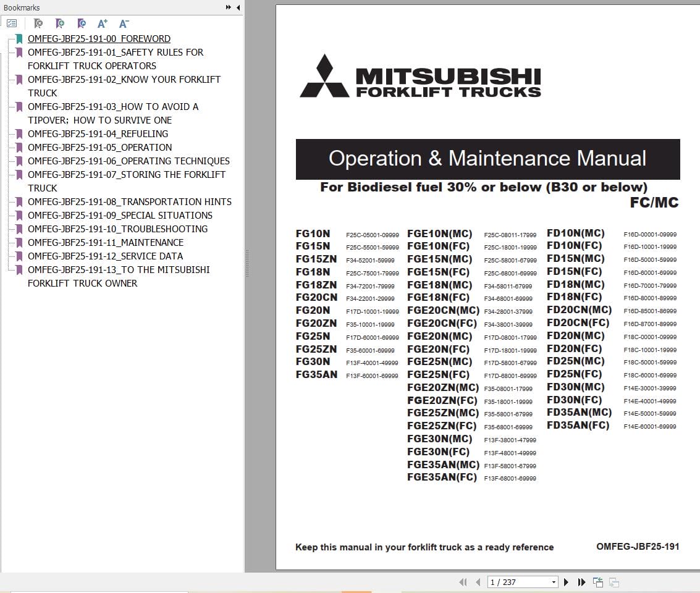Increase bookmark font size with A+
This screenshot has height=593, width=700.
click(x=102, y=23)
